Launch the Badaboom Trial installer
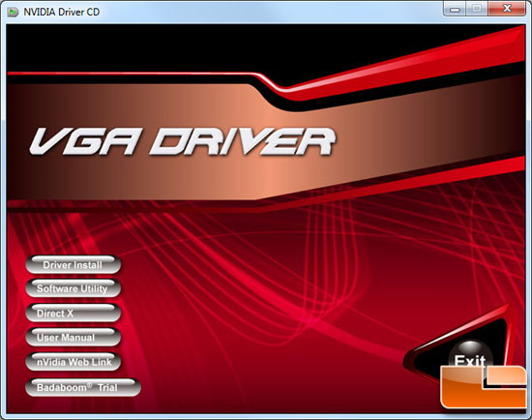Screen dimensions: 532x420 coord(83,387)
